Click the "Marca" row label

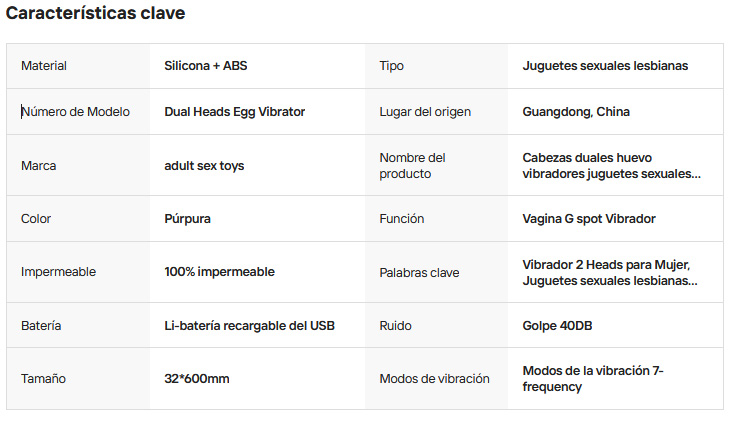pyautogui.click(x=39, y=165)
